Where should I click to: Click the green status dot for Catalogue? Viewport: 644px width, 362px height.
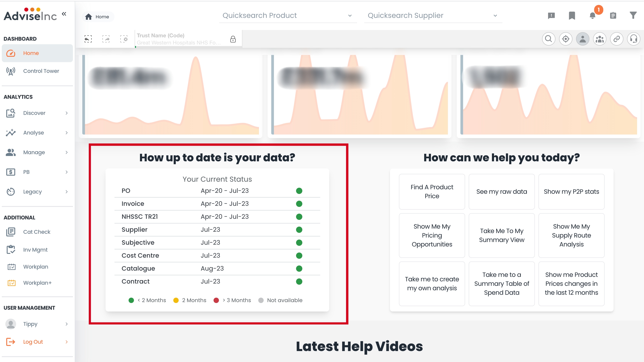click(299, 268)
